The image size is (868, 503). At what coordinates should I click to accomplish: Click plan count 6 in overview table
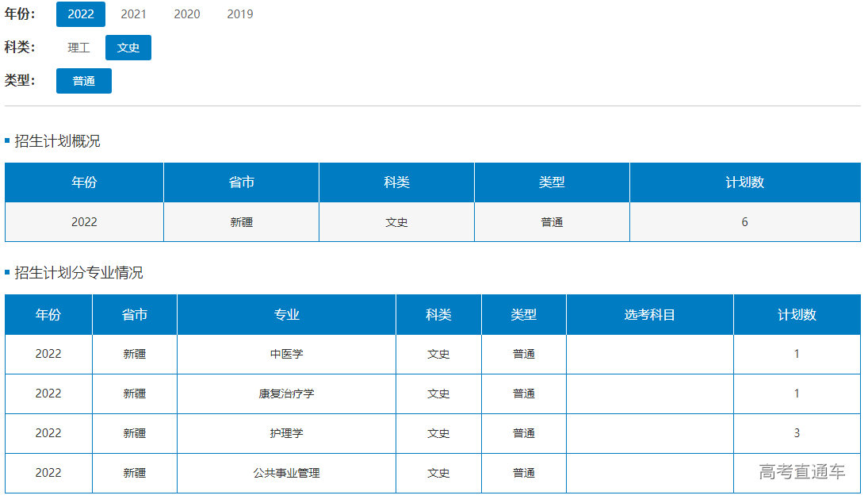coord(744,222)
